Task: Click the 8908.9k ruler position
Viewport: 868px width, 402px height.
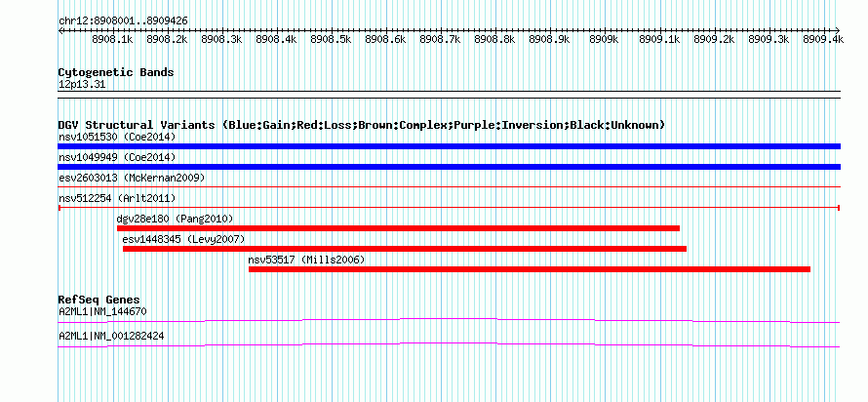Action: tap(550, 39)
